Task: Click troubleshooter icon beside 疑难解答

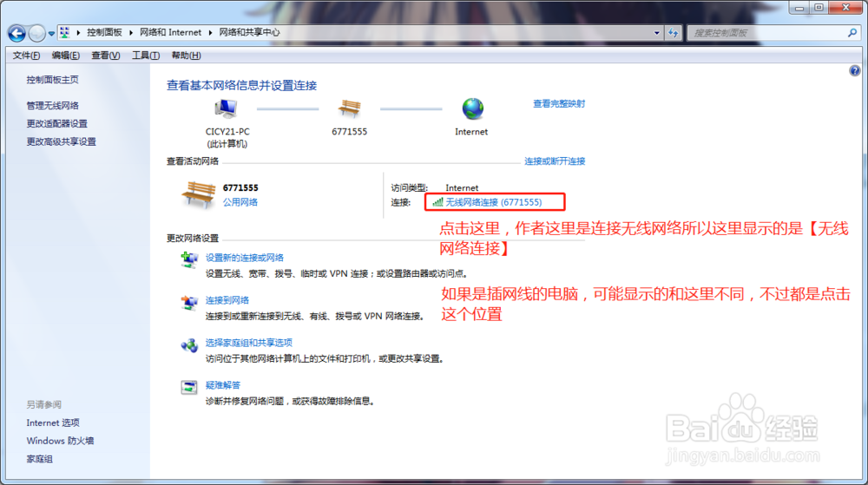Action: point(189,387)
